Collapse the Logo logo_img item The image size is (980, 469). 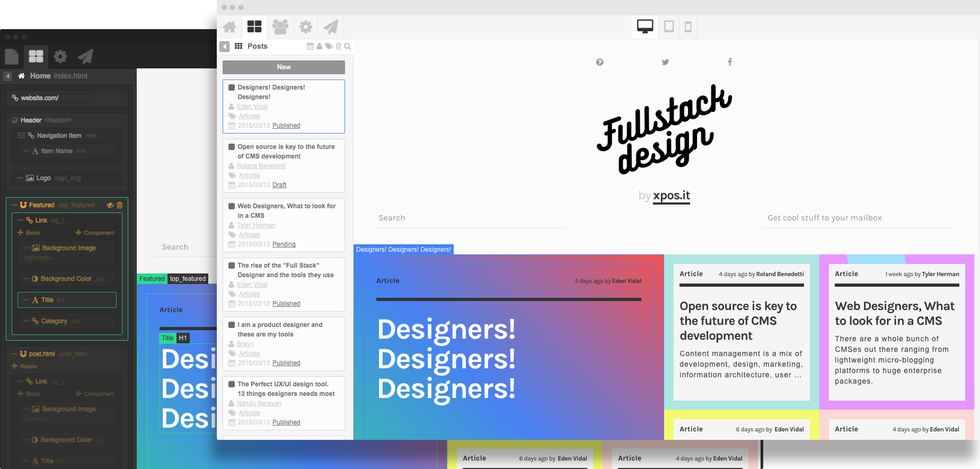(x=20, y=178)
